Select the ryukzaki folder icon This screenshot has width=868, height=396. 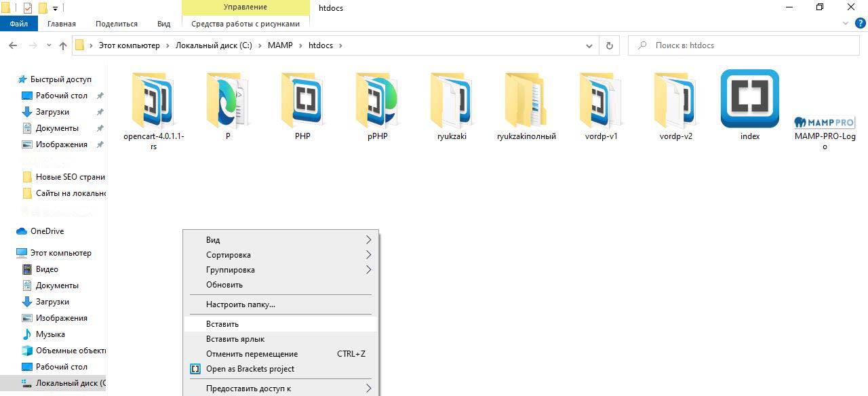[452, 102]
